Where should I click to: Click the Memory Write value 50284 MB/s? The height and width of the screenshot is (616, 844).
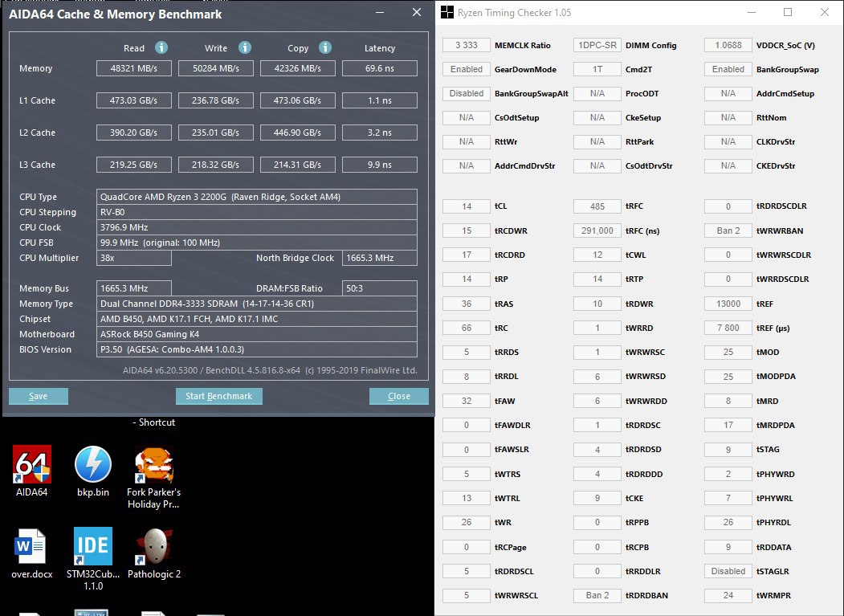point(216,68)
